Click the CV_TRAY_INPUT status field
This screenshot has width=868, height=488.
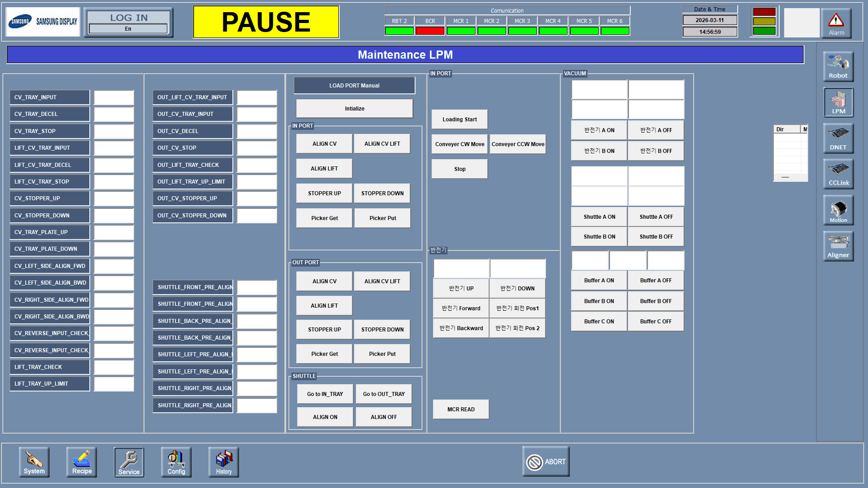pyautogui.click(x=114, y=97)
